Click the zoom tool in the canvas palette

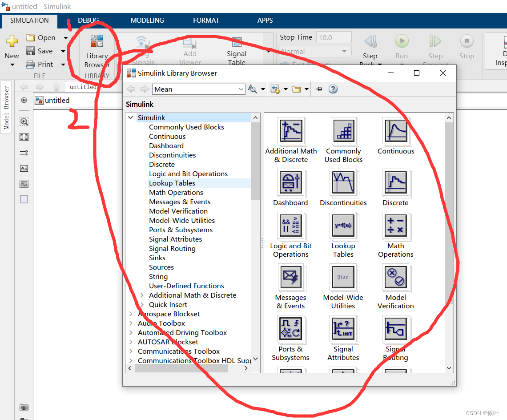click(x=24, y=121)
